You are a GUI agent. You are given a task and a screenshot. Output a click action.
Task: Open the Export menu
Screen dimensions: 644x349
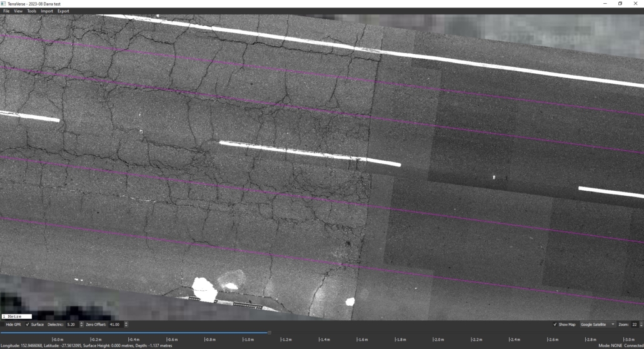click(x=63, y=11)
